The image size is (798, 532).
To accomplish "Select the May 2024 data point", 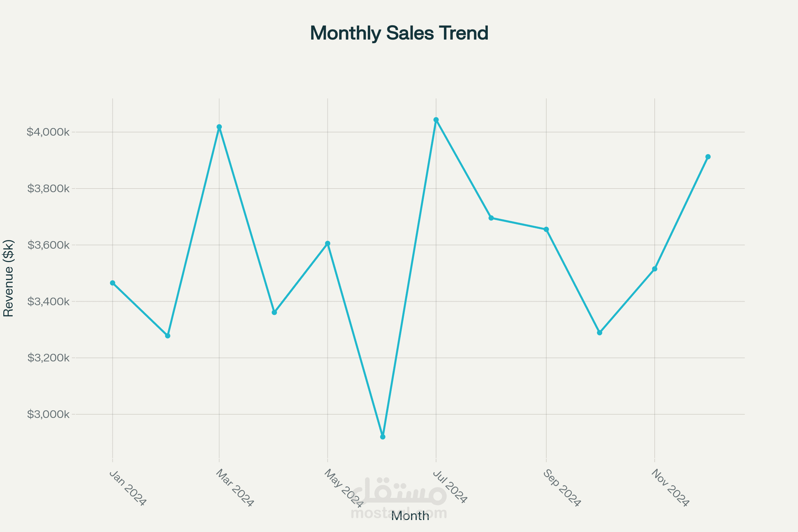I will [x=328, y=243].
